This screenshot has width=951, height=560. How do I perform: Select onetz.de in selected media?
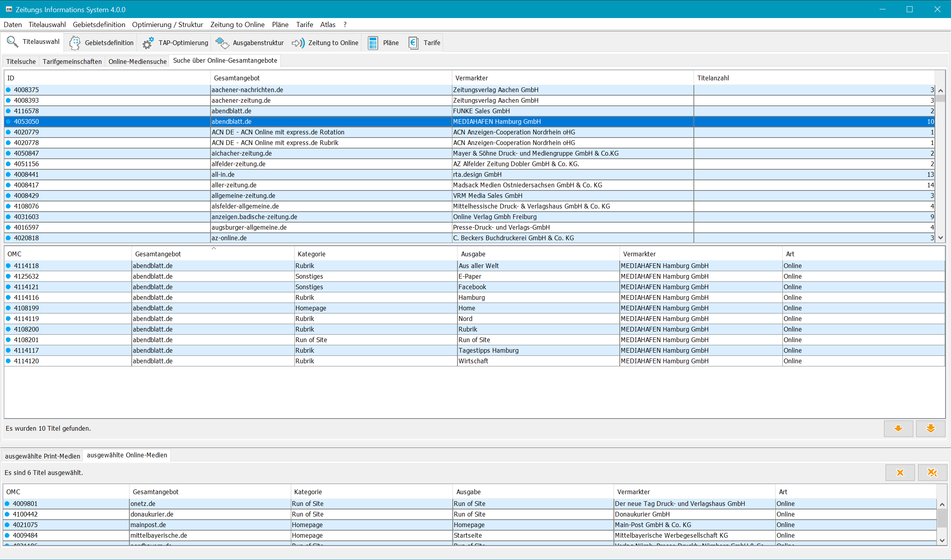[470, 504]
